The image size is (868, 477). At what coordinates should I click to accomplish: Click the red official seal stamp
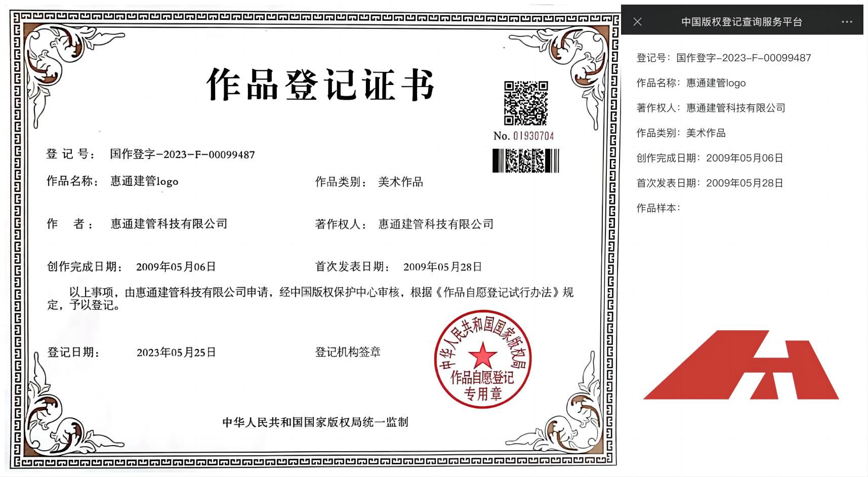click(x=483, y=360)
